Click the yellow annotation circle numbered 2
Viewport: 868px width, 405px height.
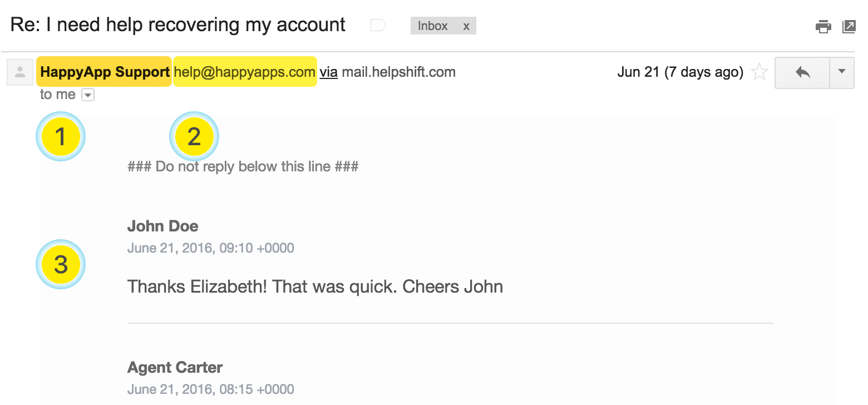pos(194,136)
